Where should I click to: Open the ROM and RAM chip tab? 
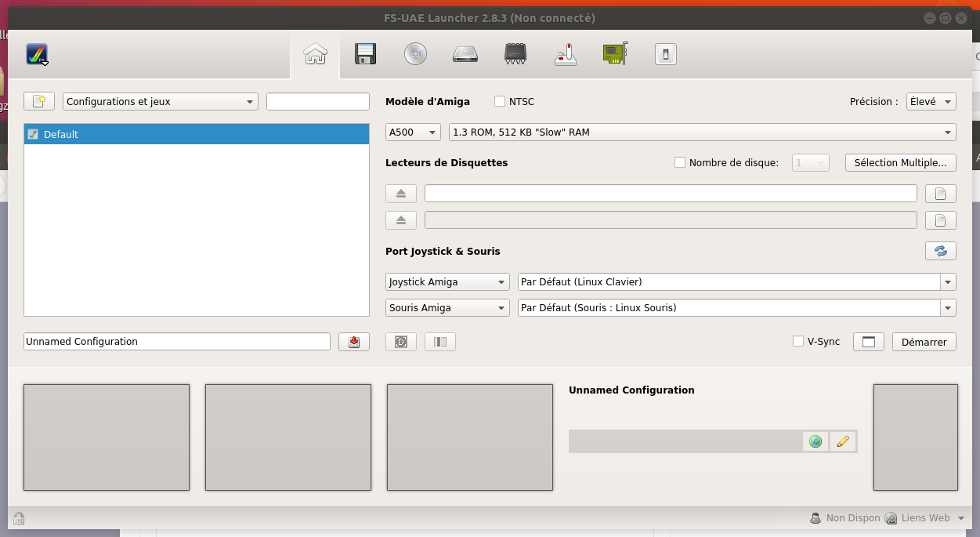click(x=515, y=54)
